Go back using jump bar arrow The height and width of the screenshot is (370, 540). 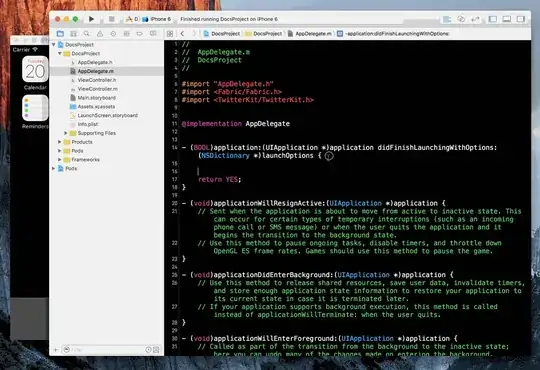[183, 33]
